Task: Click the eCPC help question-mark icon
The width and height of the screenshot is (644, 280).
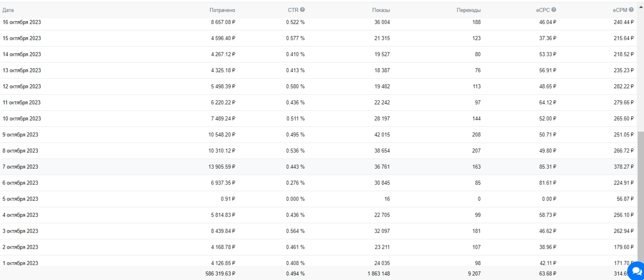Action: pyautogui.click(x=554, y=10)
